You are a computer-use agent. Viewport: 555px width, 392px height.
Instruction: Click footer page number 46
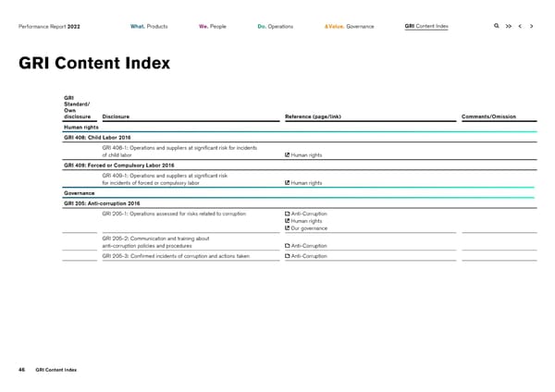click(21, 370)
